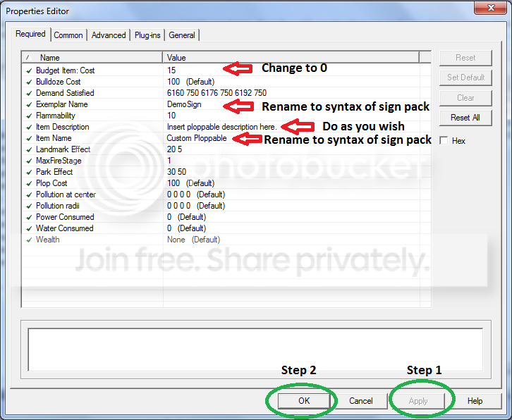Viewport: 512px width, 420px height.
Task: Click the green checkmark beside Exemplar Name
Action: (29, 105)
